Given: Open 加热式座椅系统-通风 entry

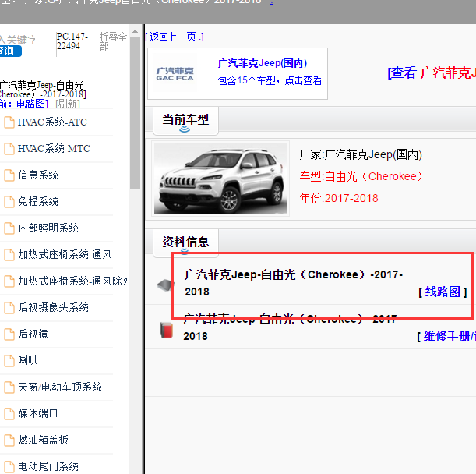Looking at the screenshot, I should 65,254.
